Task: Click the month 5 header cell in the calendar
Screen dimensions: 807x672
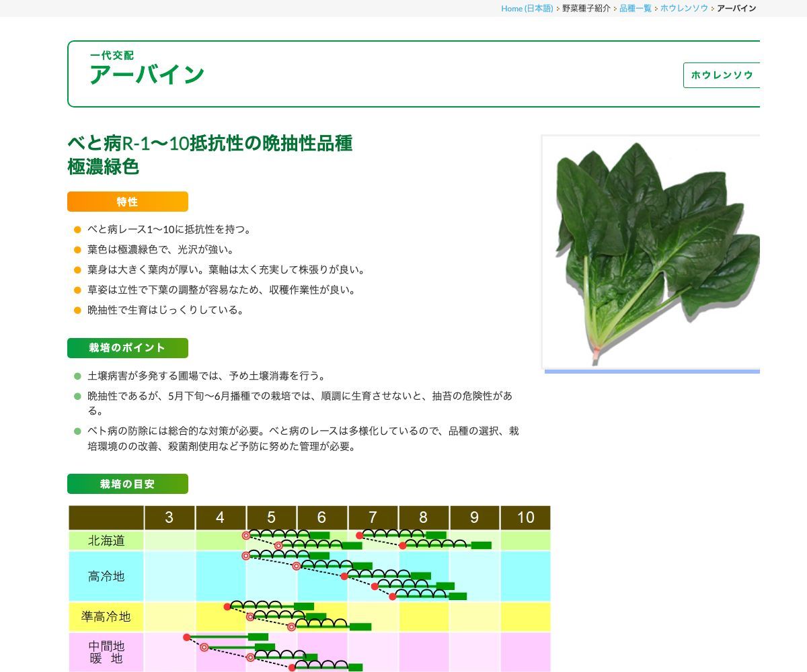Action: coord(271,517)
